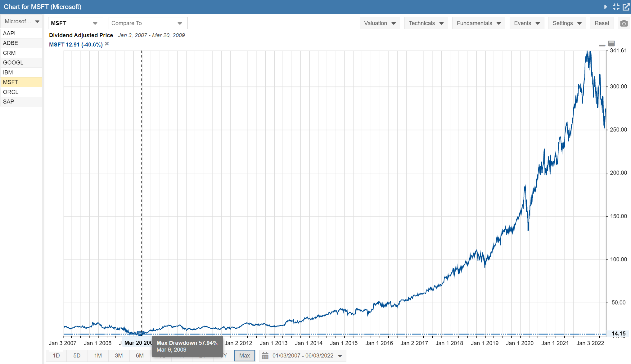Click the Jan 1 2008 axis label
The image size is (631, 364).
coord(97,343)
